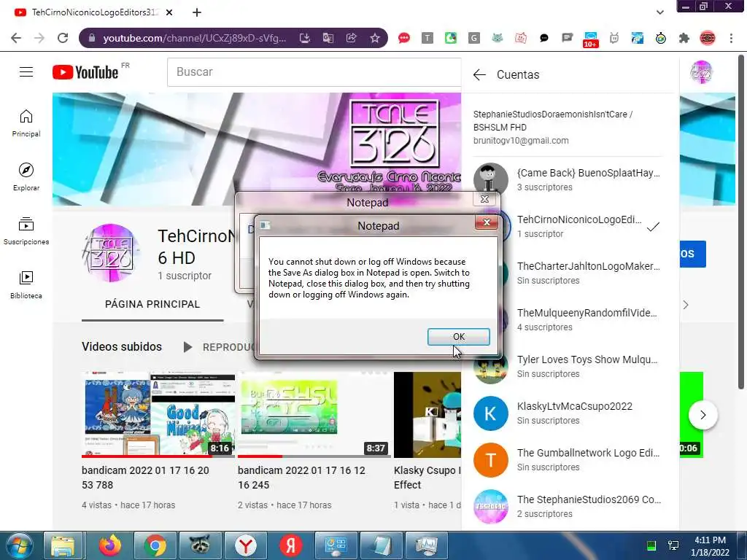Click the channel profile picture TCNLE 3126
The width and height of the screenshot is (747, 560).
pyautogui.click(x=111, y=253)
